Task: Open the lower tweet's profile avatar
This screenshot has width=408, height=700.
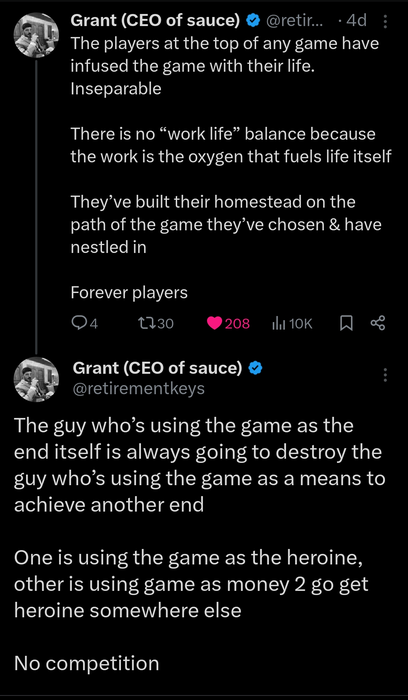Action: tap(37, 379)
